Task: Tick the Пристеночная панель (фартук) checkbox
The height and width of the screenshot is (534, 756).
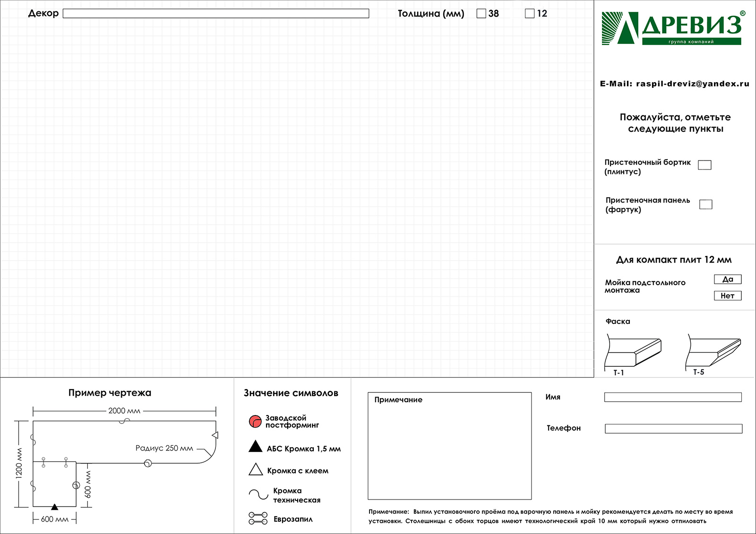Action: coord(705,204)
